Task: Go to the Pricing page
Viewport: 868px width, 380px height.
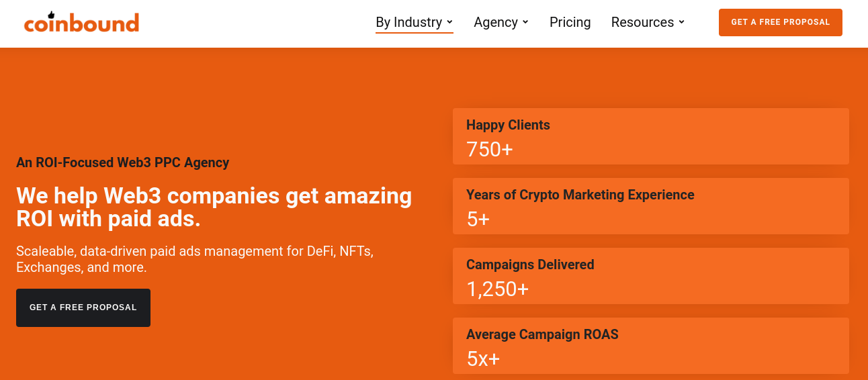Action: [570, 22]
